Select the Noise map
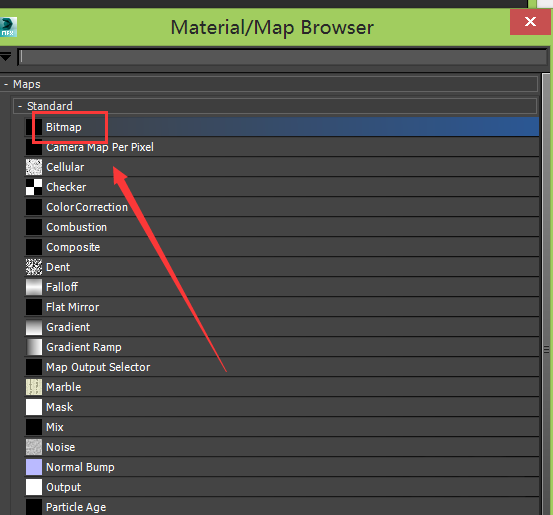 282,447
